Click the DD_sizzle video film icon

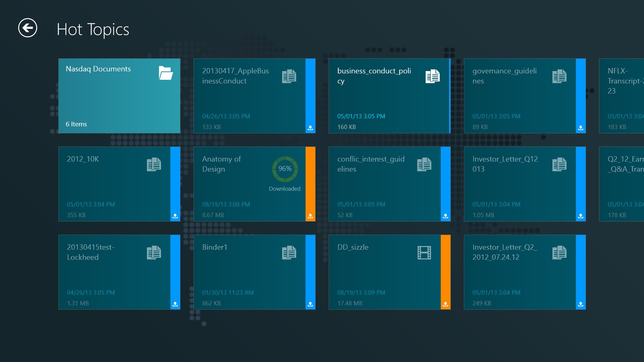pyautogui.click(x=424, y=253)
